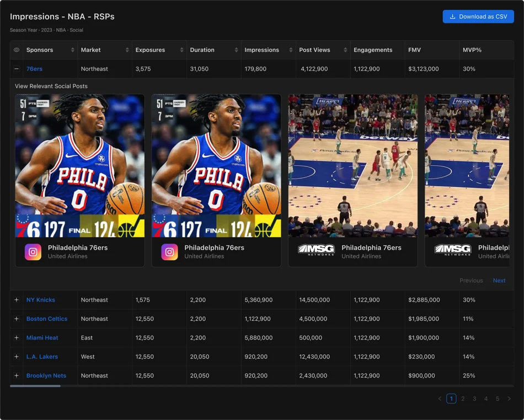
Task: Go to Next social posts
Action: [499, 281]
